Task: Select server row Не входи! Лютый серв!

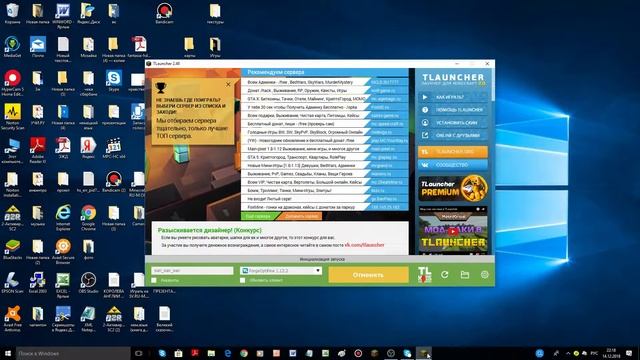Action: click(325, 199)
